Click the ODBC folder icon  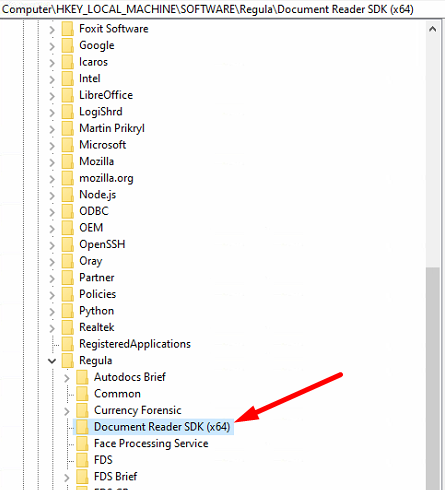point(68,211)
